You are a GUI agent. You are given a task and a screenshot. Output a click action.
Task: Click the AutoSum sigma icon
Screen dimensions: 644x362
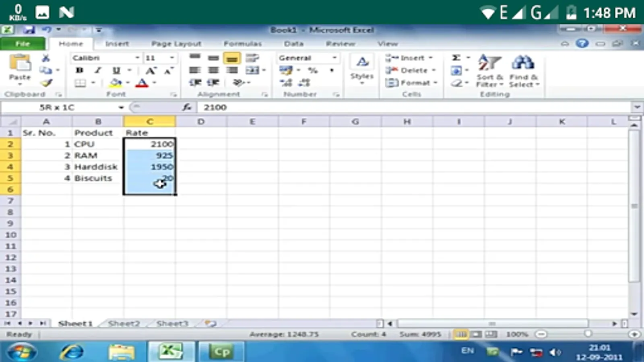456,58
